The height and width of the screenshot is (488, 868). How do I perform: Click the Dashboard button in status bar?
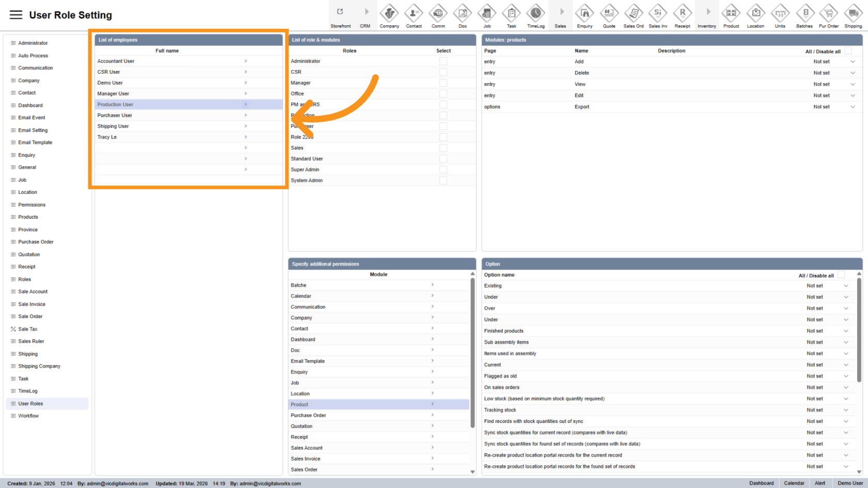tap(761, 483)
